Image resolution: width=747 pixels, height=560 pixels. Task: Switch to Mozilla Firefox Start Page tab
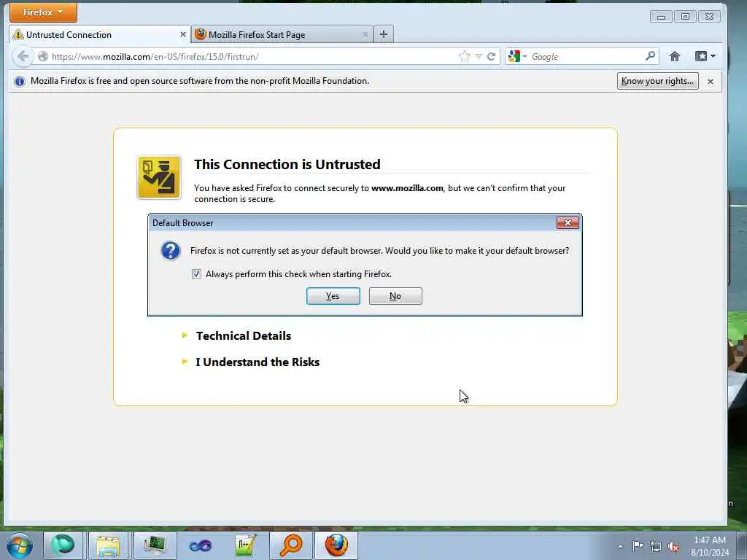282,35
